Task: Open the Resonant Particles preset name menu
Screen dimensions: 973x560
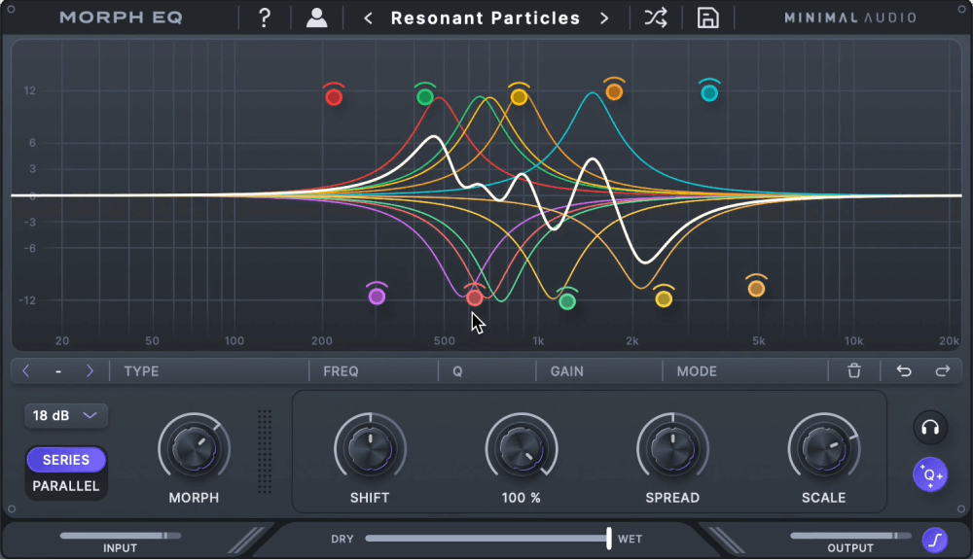Action: tap(486, 17)
